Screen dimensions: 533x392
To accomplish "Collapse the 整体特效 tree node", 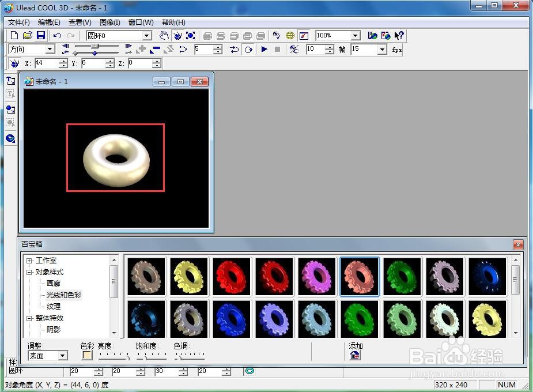I will tap(29, 318).
